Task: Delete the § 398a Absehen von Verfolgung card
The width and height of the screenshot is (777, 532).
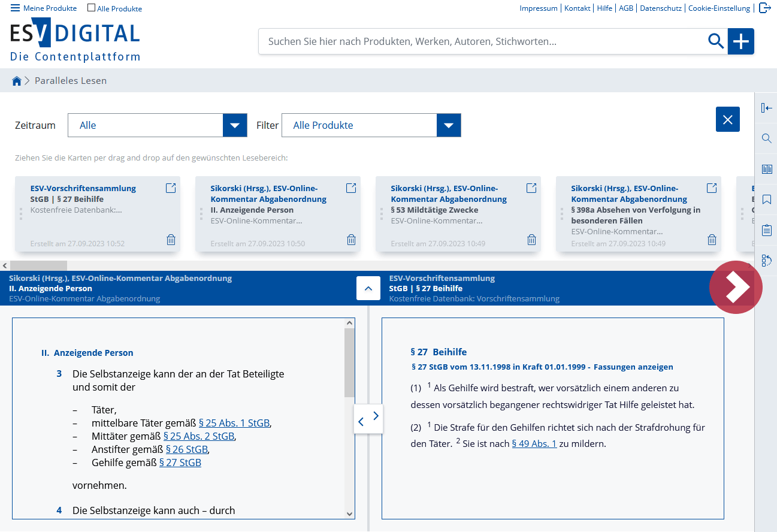Action: click(x=712, y=240)
